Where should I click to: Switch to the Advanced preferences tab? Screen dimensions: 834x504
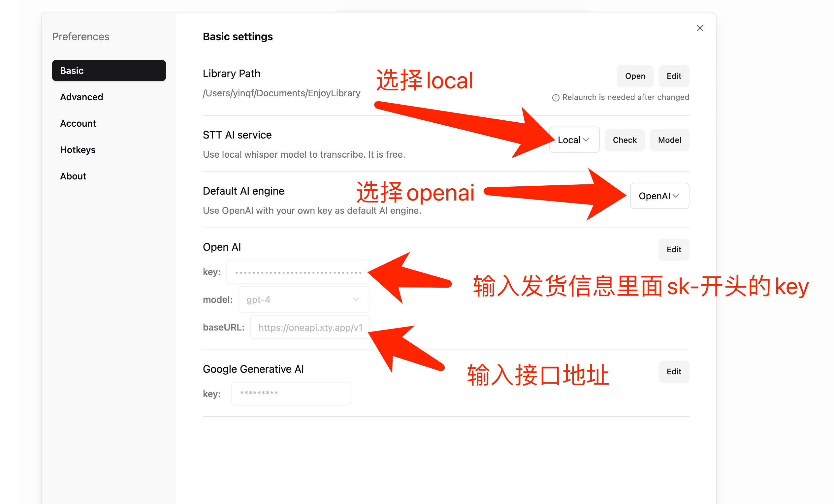point(81,97)
